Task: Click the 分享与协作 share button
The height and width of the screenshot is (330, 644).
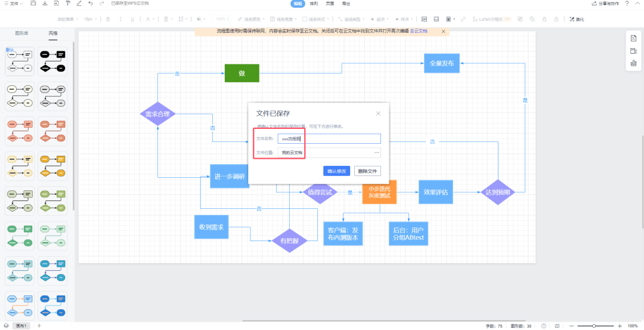Action: click(605, 4)
